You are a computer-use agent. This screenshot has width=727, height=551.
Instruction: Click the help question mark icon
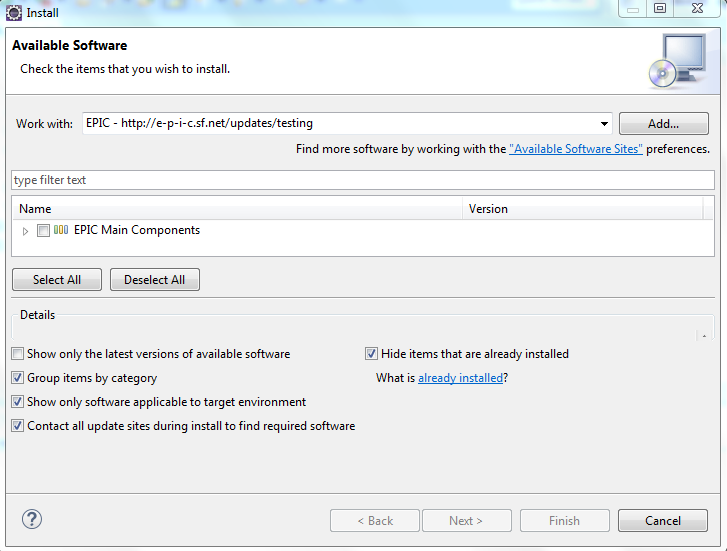(32, 519)
